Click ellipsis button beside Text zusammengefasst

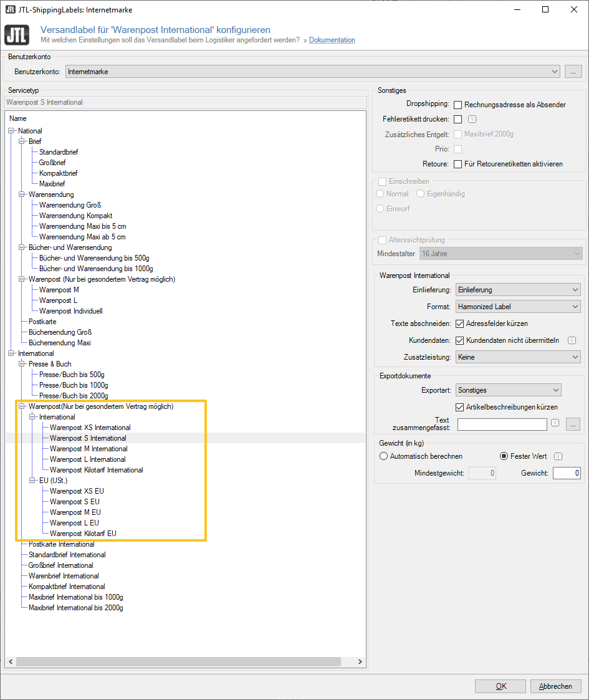[x=573, y=424]
